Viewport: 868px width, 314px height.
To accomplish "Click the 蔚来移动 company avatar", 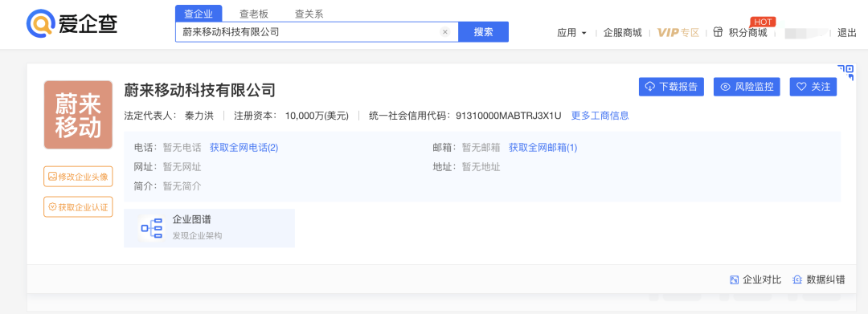I will (78, 115).
